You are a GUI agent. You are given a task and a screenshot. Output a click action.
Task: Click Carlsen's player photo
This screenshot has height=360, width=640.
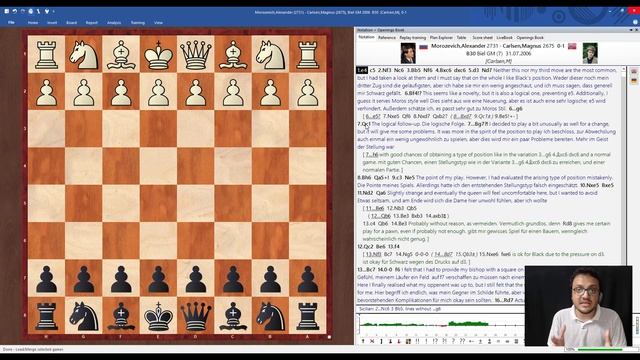[590, 53]
